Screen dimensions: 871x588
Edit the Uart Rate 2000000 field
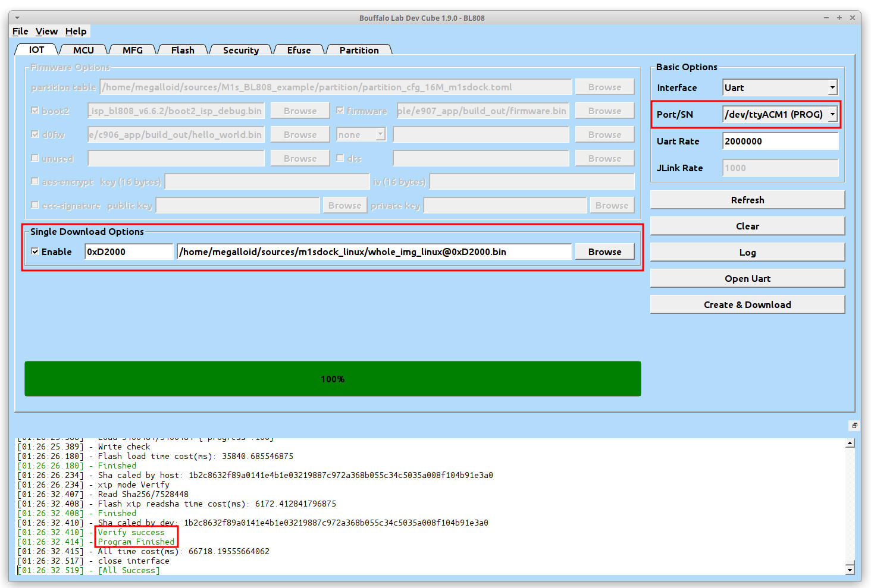coord(780,141)
